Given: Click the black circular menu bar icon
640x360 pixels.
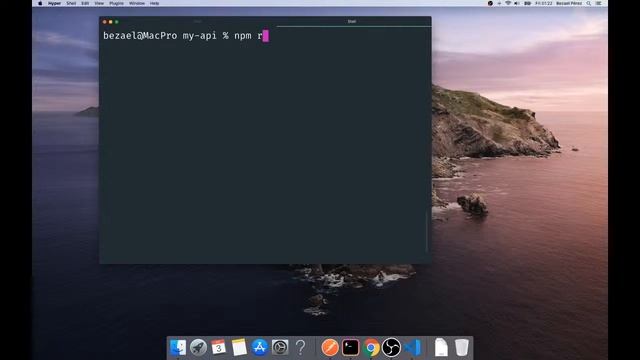Looking at the screenshot, I should click(x=490, y=3).
